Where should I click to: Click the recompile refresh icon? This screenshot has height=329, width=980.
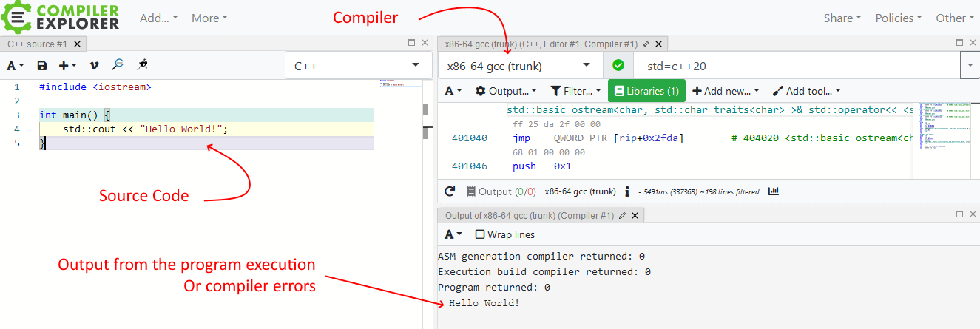pos(450,191)
